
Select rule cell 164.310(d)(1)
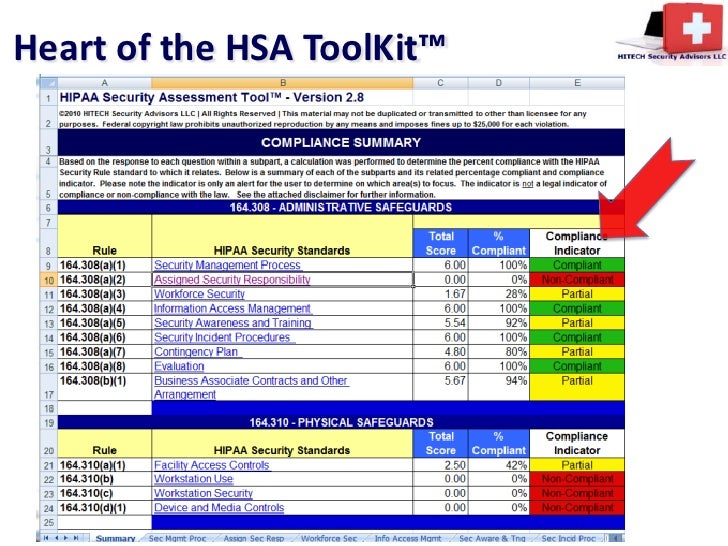click(104, 507)
